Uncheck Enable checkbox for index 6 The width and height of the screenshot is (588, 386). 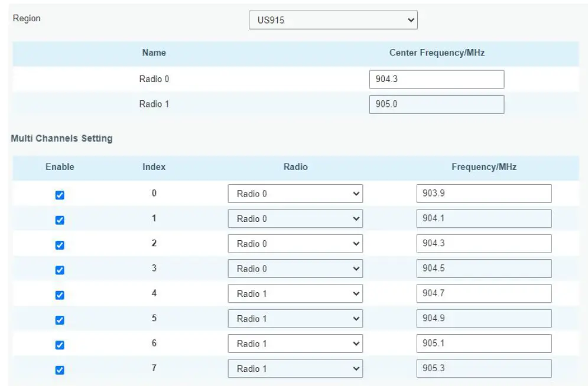60,345
